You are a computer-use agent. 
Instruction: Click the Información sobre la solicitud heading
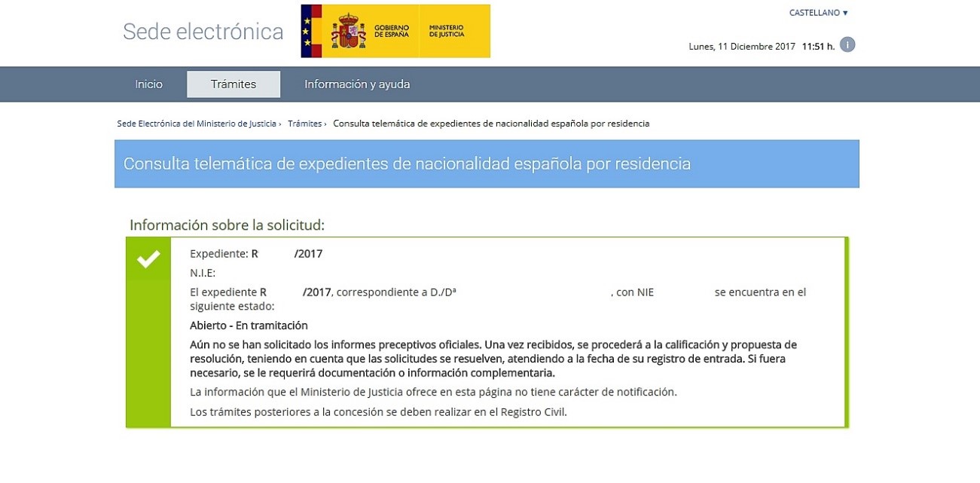(227, 225)
